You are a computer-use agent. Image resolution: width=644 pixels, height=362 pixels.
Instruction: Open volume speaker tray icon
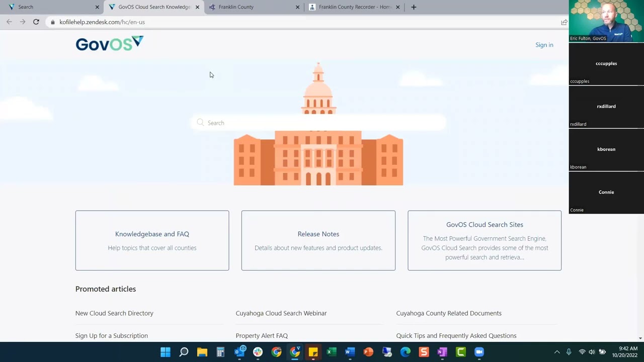(592, 352)
